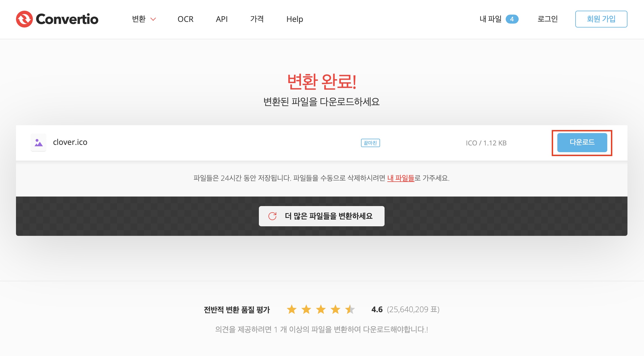Open the Help menu item
644x356 pixels.
[x=295, y=19]
